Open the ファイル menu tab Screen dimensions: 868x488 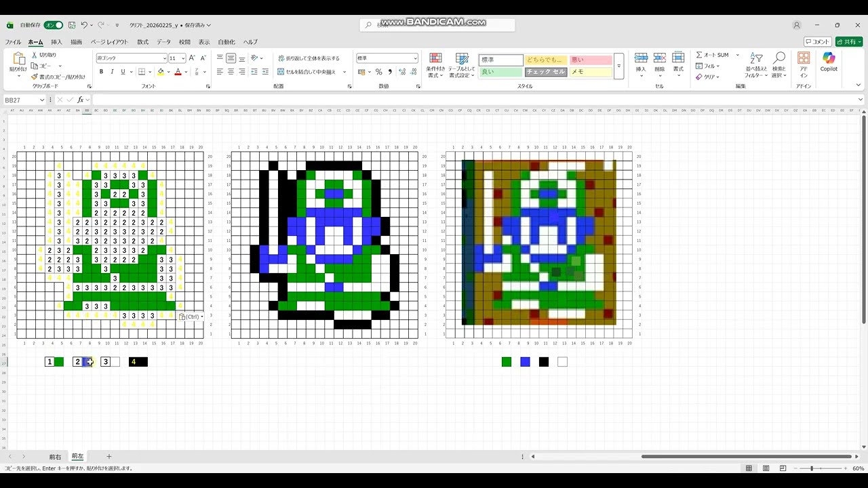pyautogui.click(x=13, y=42)
